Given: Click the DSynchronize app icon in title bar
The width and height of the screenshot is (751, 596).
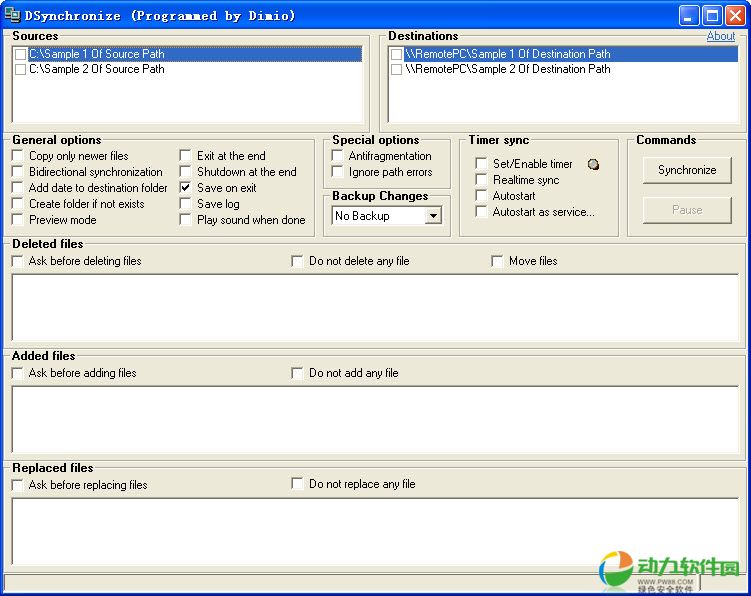Looking at the screenshot, I should coord(13,15).
